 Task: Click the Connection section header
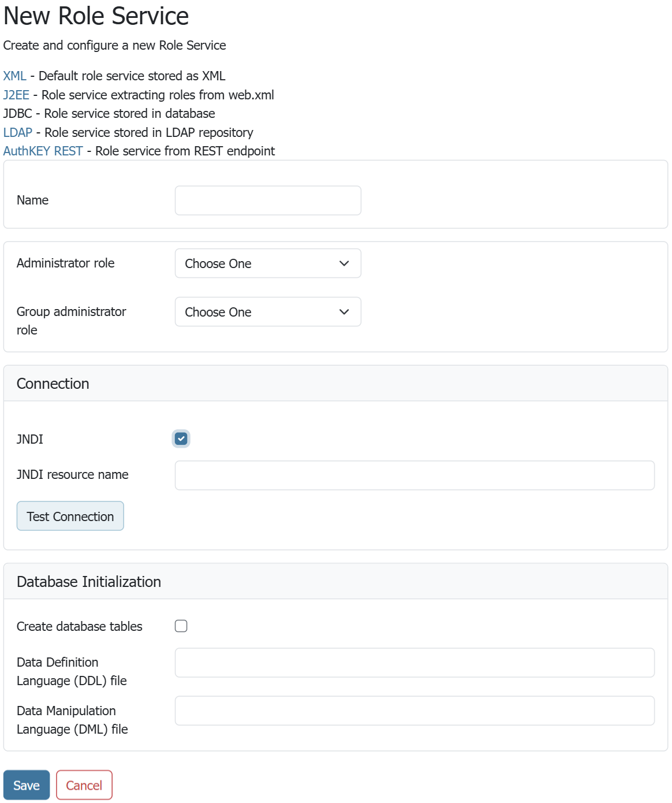(53, 384)
